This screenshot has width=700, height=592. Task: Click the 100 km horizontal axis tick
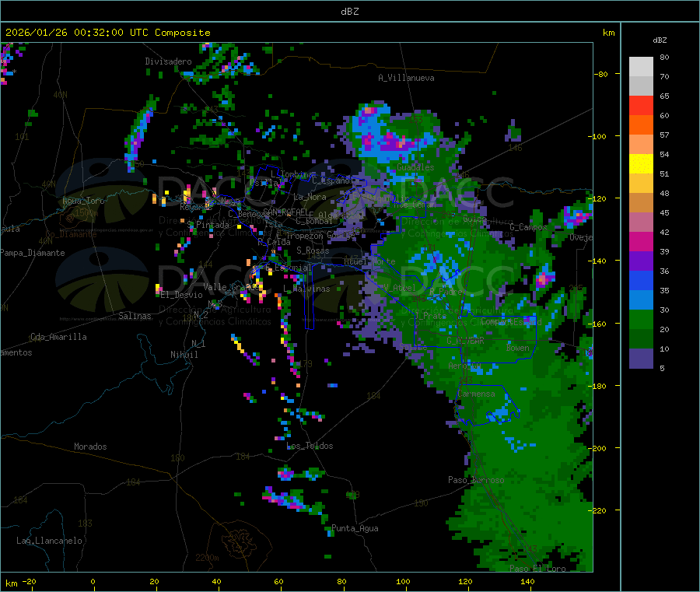point(403,581)
